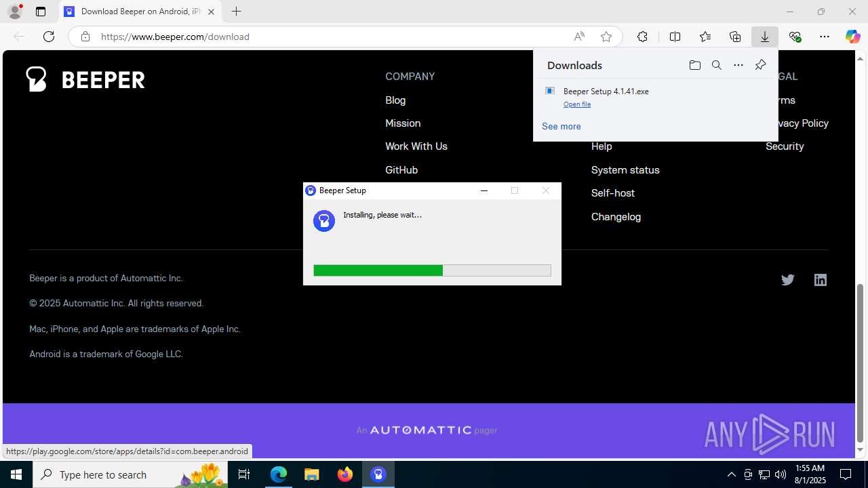Open the Favorites list icon

[x=705, y=37]
